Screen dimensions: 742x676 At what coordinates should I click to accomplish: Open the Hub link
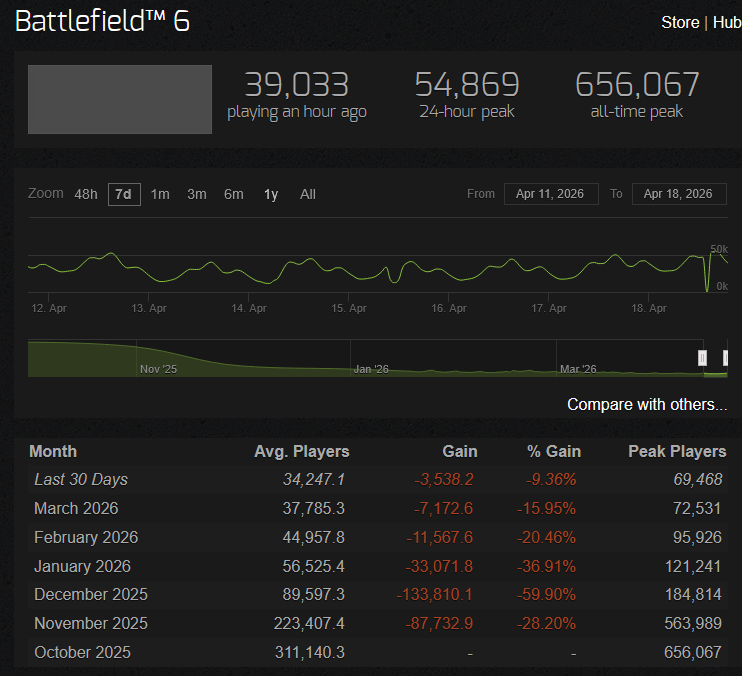click(727, 22)
